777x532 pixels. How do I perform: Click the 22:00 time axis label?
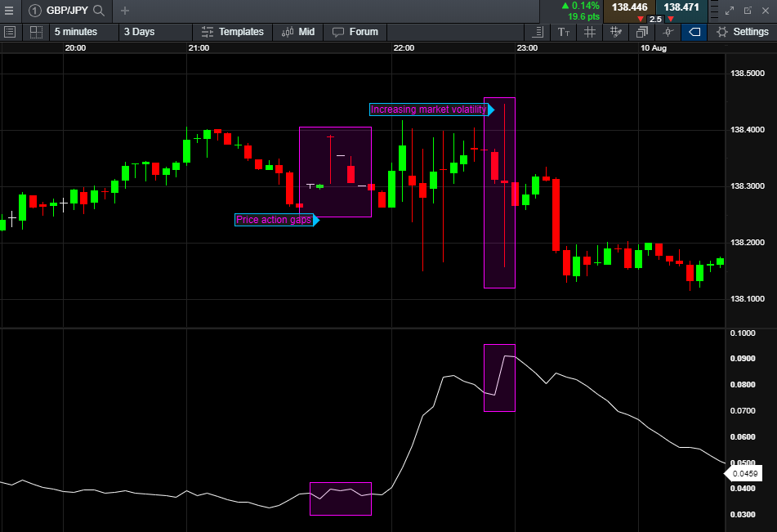pos(404,48)
